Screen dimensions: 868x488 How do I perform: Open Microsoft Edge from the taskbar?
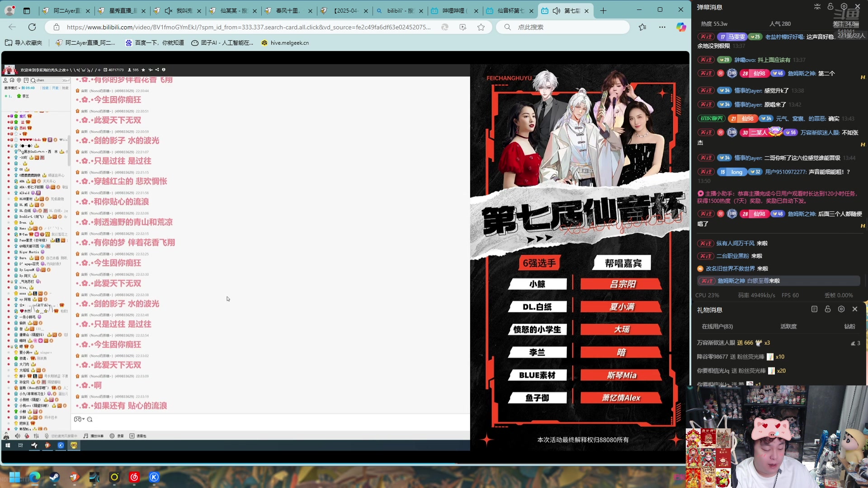pos(34,477)
